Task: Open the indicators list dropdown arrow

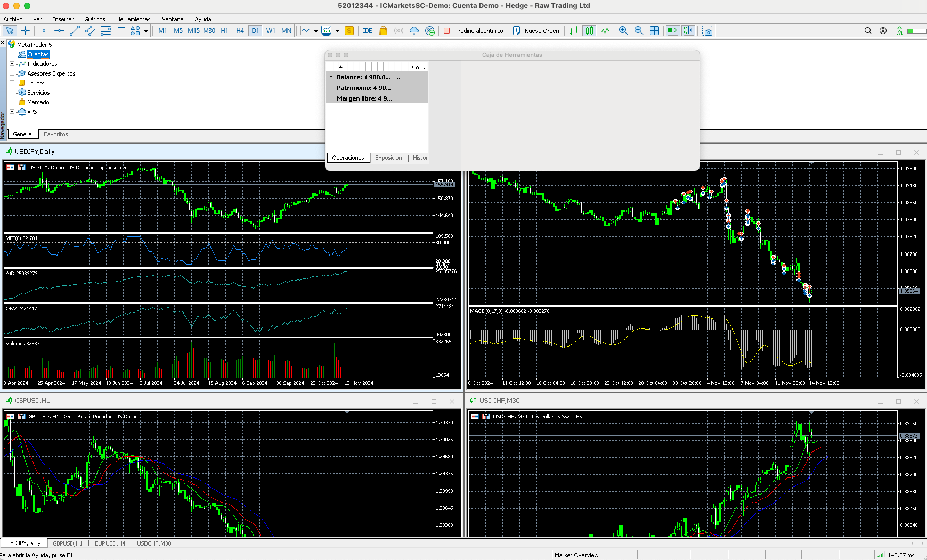Action: click(316, 31)
